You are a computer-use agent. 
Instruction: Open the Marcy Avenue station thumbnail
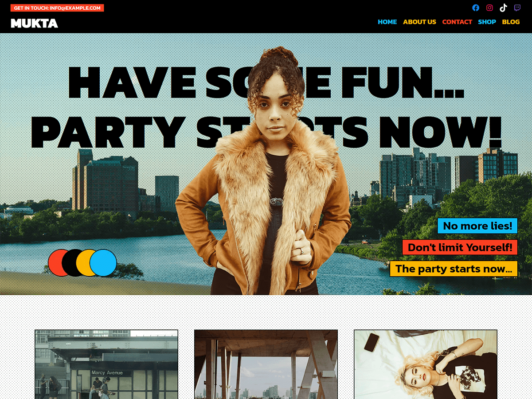106,364
